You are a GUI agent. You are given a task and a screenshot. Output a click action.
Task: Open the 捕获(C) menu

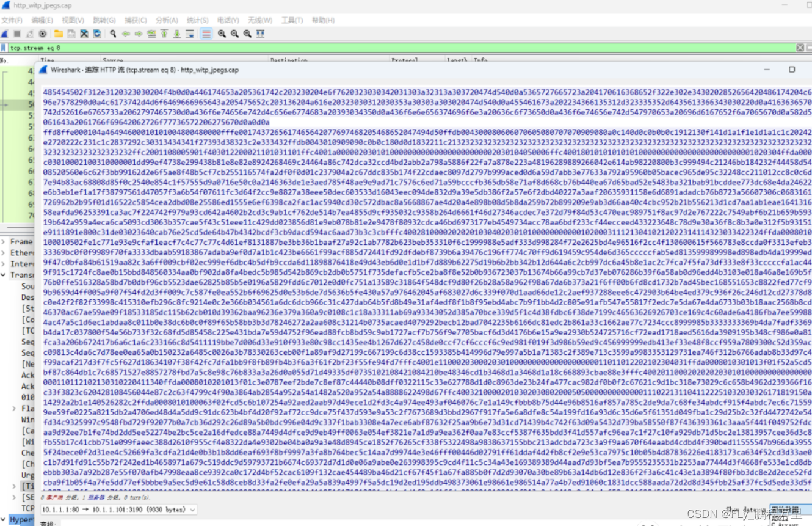pyautogui.click(x=135, y=20)
